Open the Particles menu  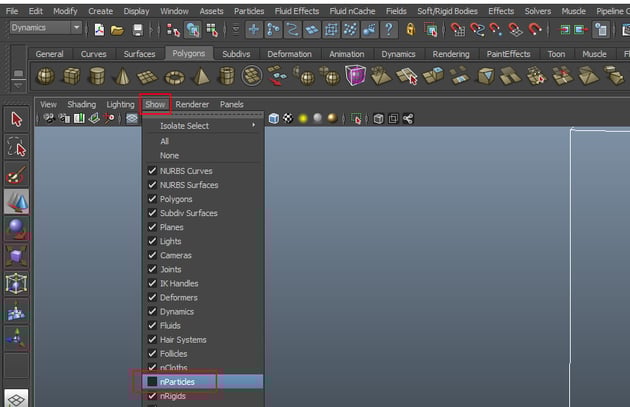click(249, 11)
